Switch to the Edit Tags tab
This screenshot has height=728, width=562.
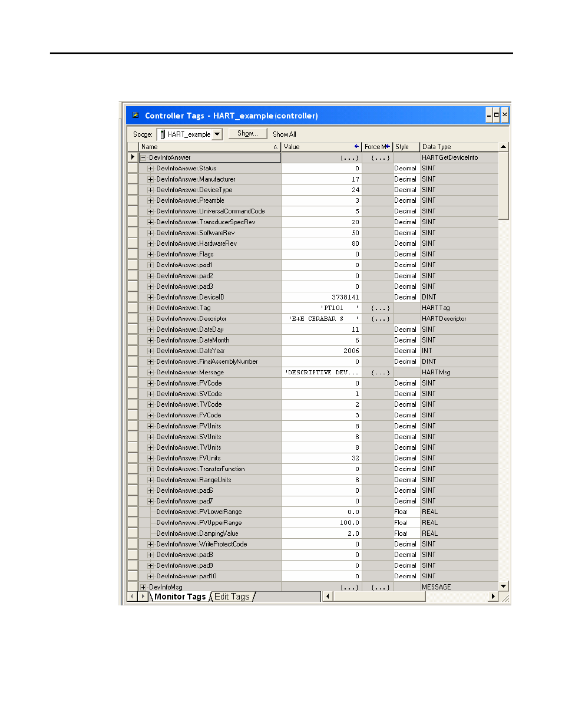232,597
